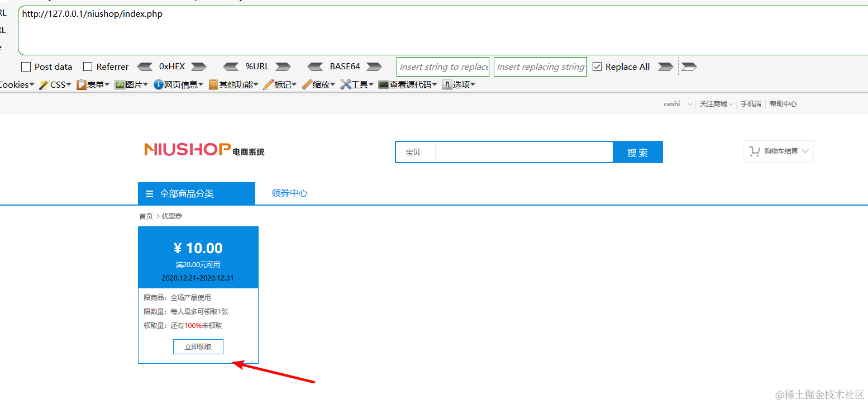
Task: Click the 搜索 search button
Action: click(x=638, y=152)
